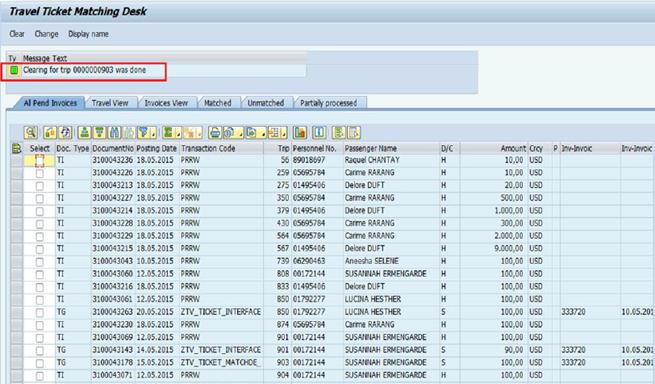This screenshot has height=384, width=655.
Task: Click the green status icon of clearing message
Action: tap(14, 70)
